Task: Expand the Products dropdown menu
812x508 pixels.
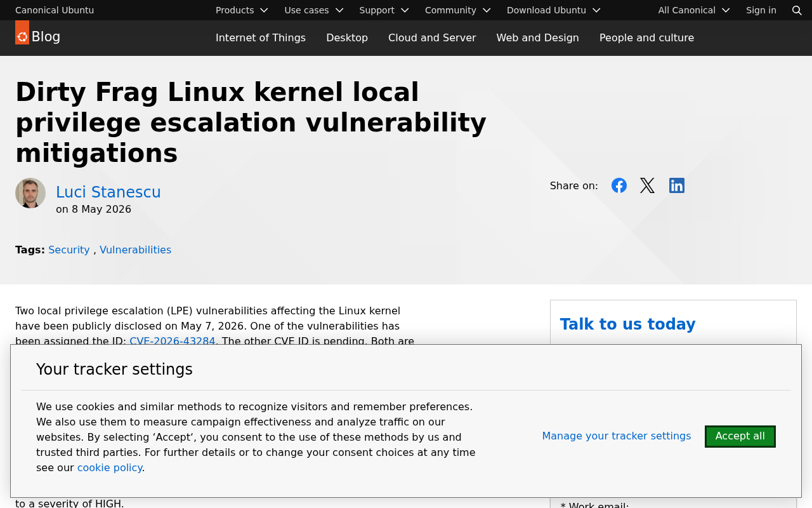Action: click(x=242, y=10)
